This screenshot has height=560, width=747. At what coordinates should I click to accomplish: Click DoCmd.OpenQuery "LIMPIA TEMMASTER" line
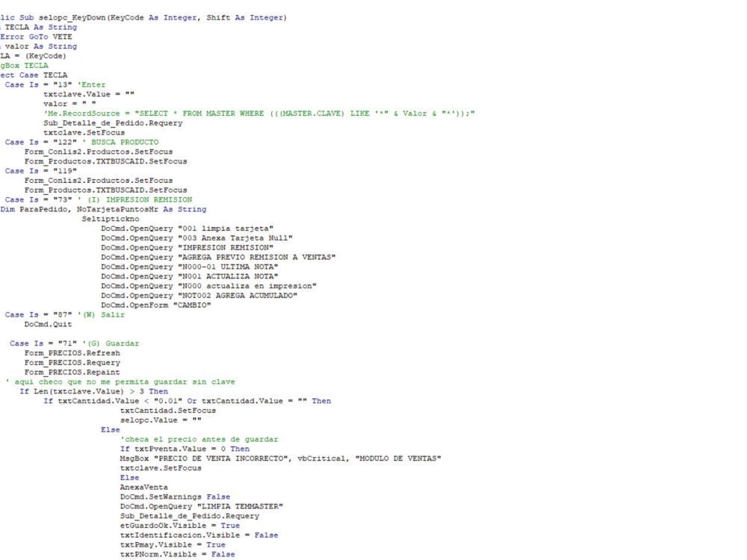[x=202, y=506]
